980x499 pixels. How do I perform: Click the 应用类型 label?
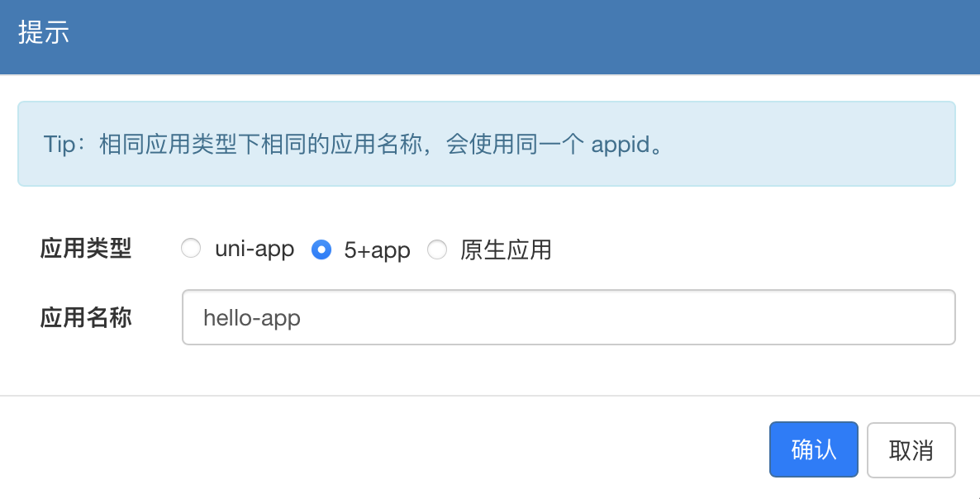(x=86, y=249)
